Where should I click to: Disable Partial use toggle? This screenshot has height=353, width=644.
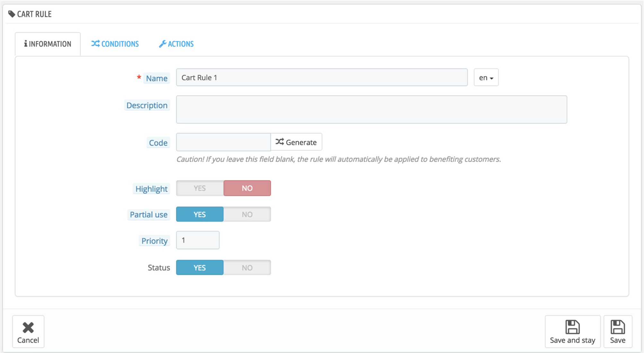[247, 214]
